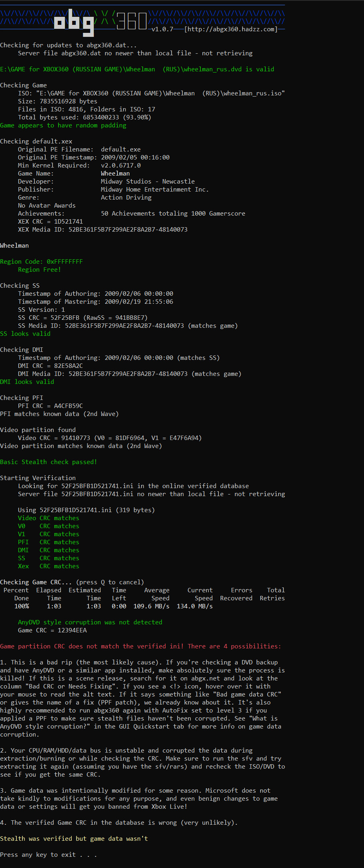Click red 'Game partition CRC does not match' line

point(141,646)
